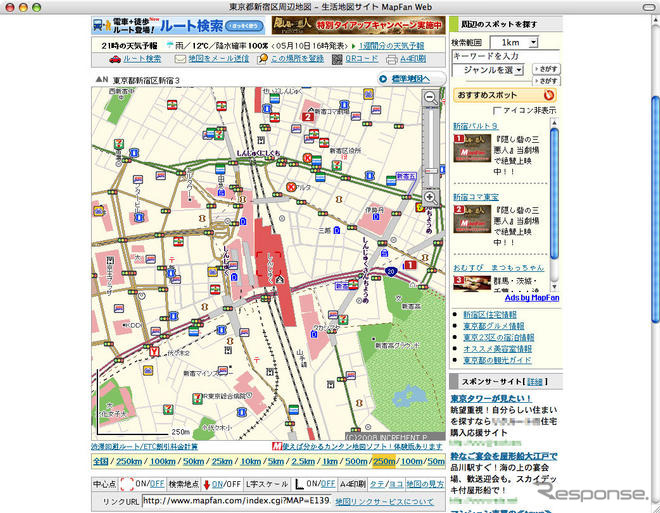The height and width of the screenshot is (513, 660).
Task: Click the blue scrollbar thumb of the spot list
Action: pos(554,194)
